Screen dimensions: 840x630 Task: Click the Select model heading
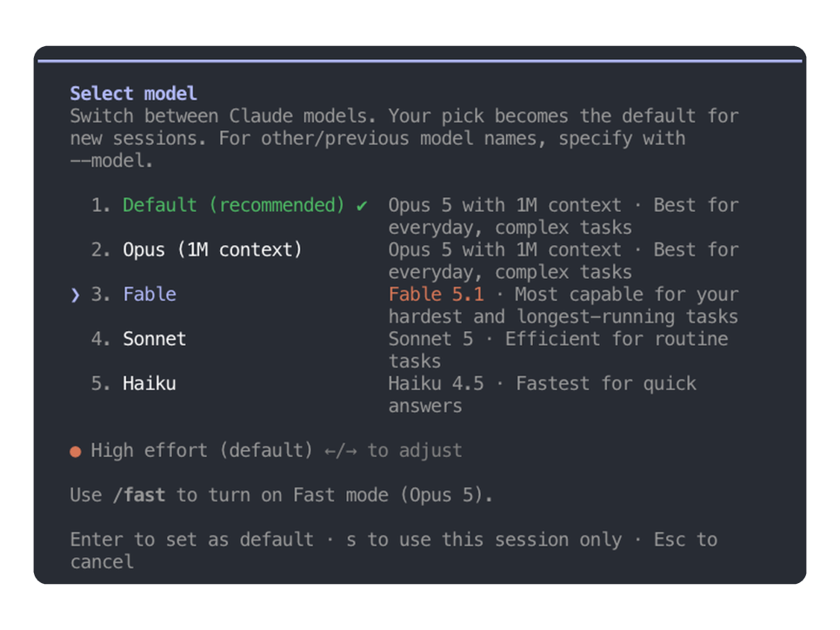(133, 94)
